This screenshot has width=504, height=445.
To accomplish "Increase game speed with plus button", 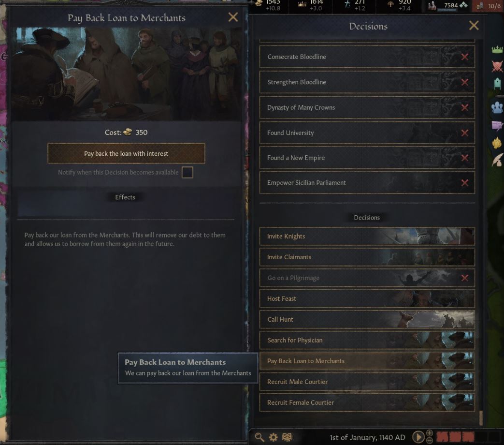I will click(430, 433).
